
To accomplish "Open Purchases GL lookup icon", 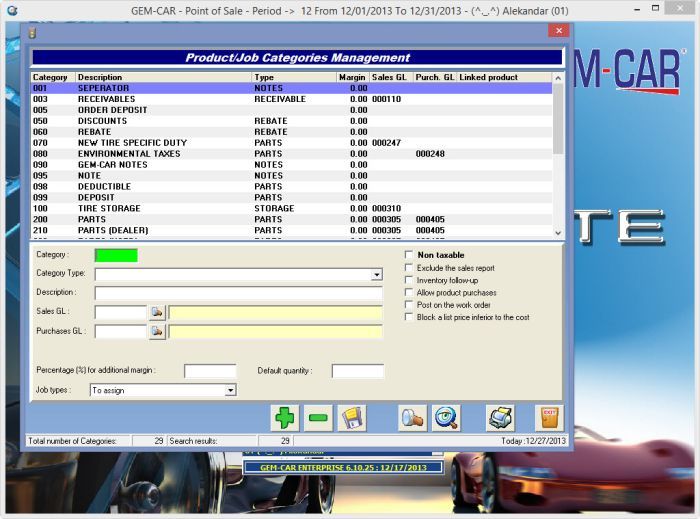I will [x=157, y=332].
